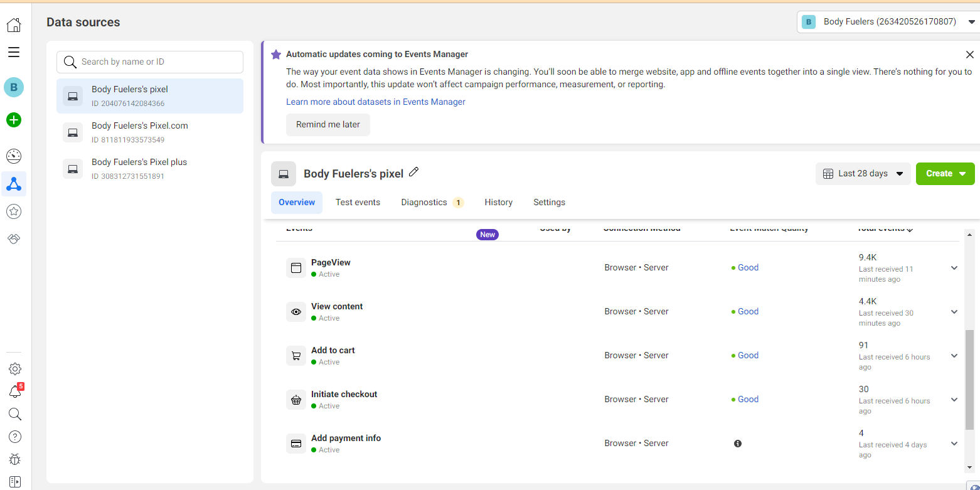Select Body Fuelers's Pixel.com data source
Screen dimensions: 980x490
(x=150, y=132)
